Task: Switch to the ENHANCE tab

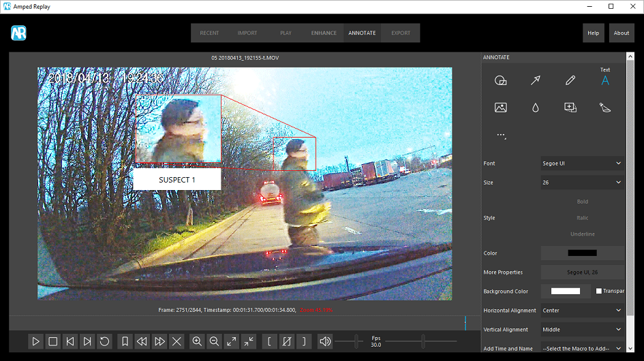Action: pos(324,33)
